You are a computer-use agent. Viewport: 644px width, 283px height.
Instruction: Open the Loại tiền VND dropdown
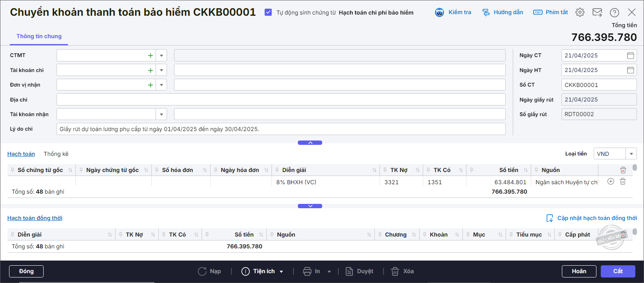coord(631,154)
